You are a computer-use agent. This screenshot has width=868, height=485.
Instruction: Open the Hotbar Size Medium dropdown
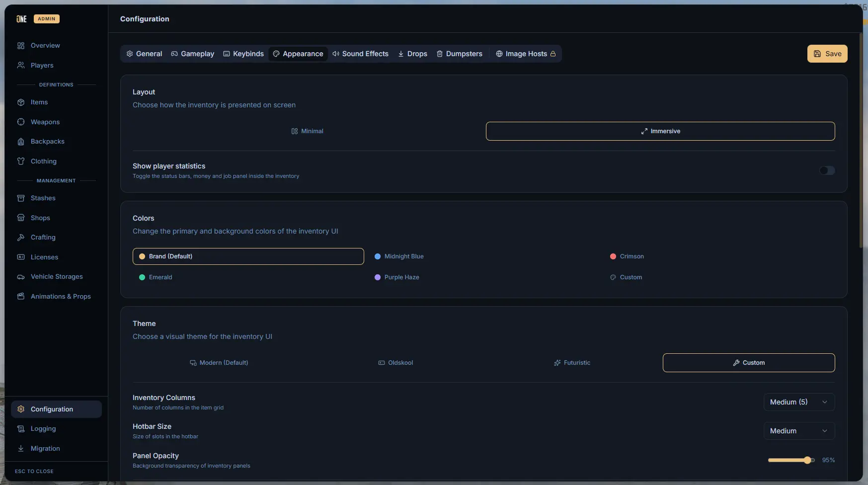799,431
